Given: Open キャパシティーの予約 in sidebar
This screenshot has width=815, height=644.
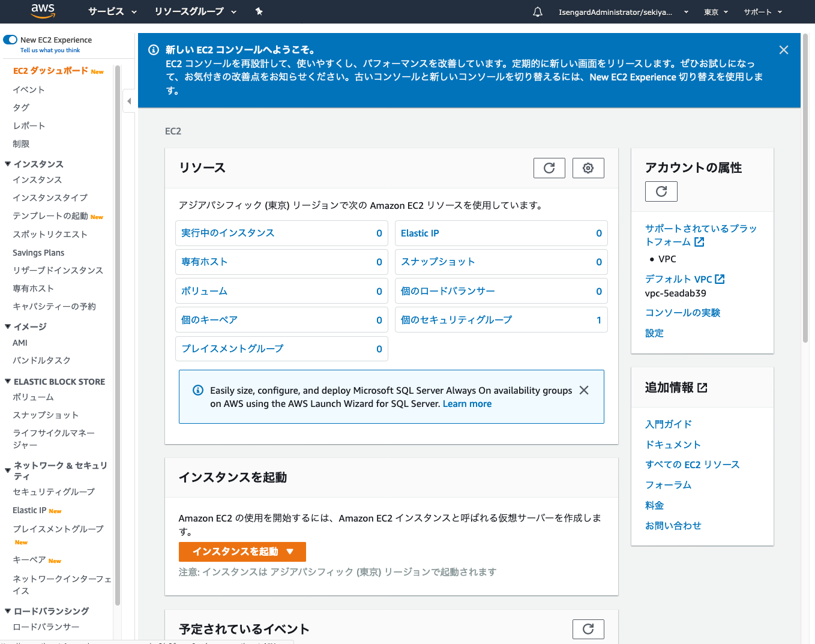Looking at the screenshot, I should coord(54,306).
